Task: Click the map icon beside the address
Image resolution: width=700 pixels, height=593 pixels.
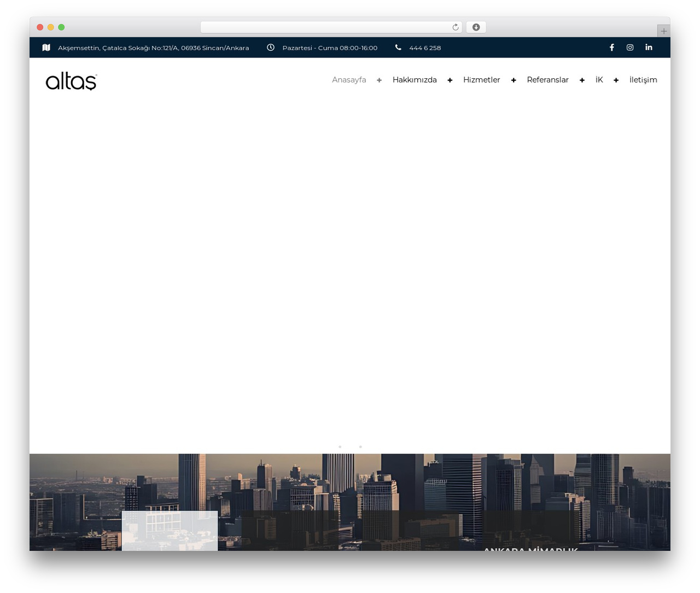Action: pos(46,48)
